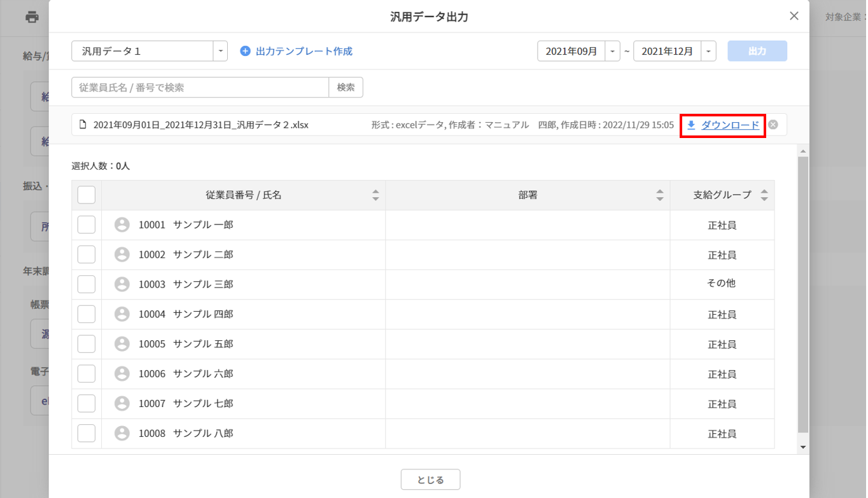
Task: Click 10004 サンプル 四郎 name text
Action: [186, 314]
